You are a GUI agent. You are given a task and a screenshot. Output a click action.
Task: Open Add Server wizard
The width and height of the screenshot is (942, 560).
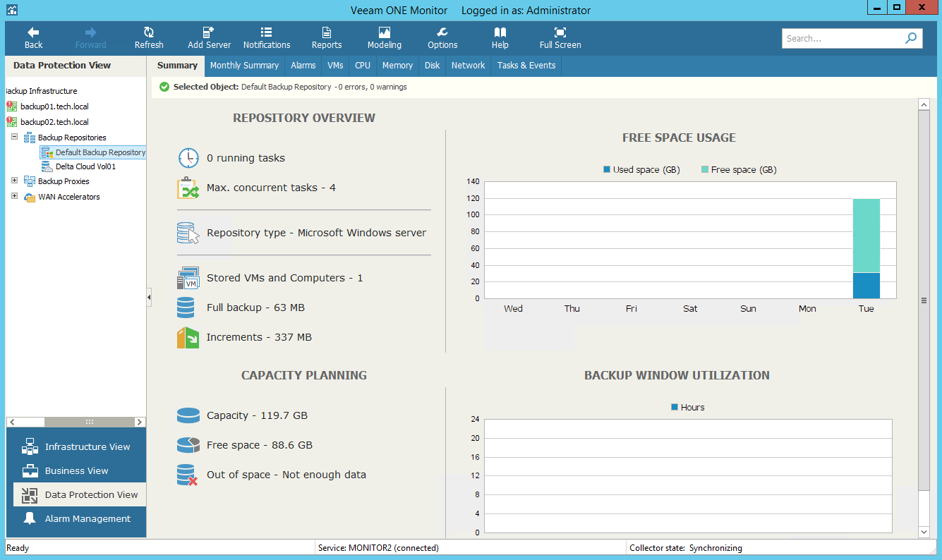(x=209, y=38)
